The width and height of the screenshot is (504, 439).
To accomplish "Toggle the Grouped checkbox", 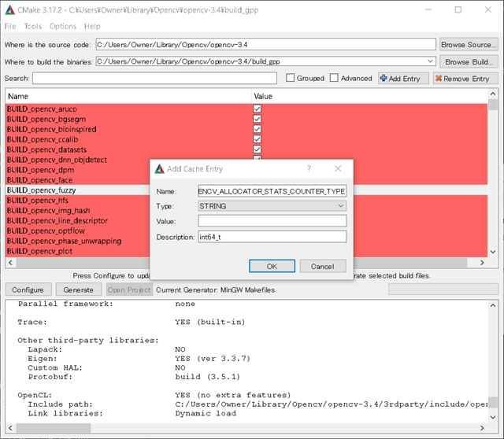I will click(290, 78).
